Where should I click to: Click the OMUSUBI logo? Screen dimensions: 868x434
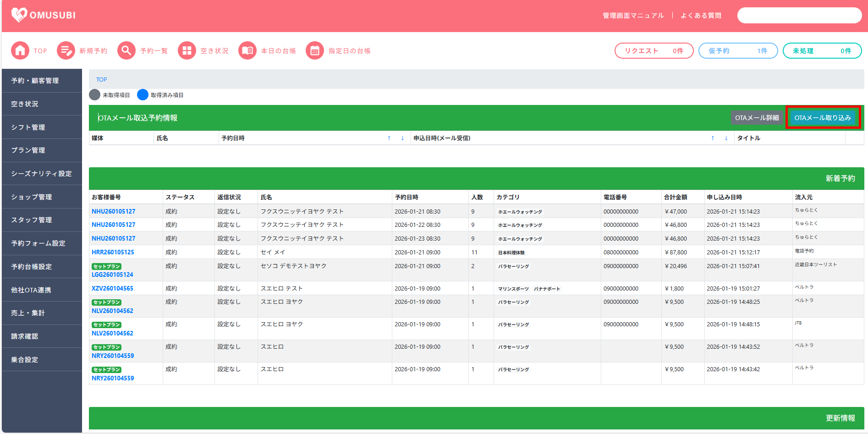click(x=44, y=15)
